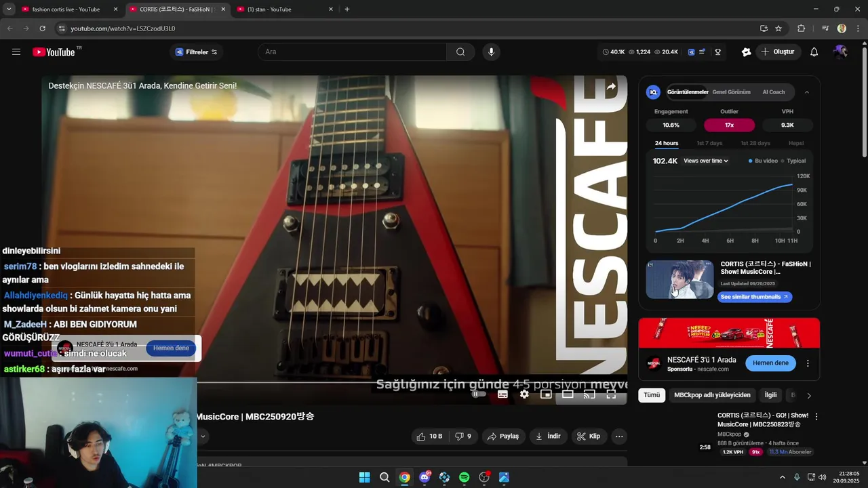868x488 pixels.
Task: Select the 1st 28 days range tab
Action: (755, 143)
